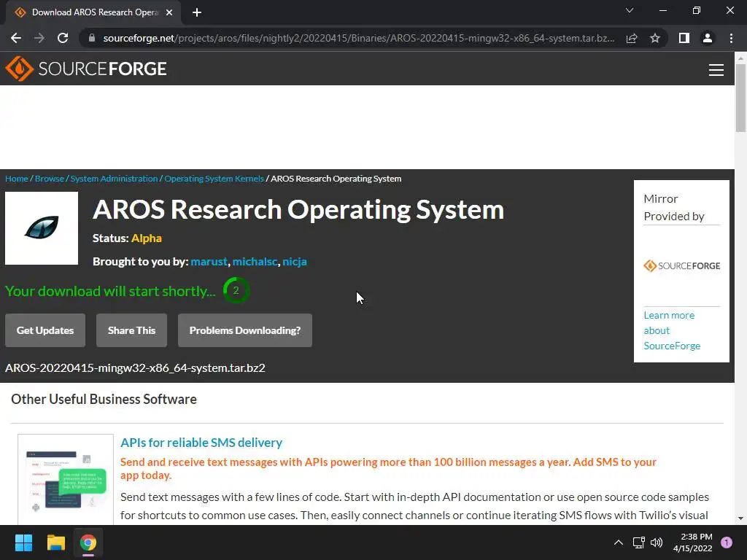
Task: Reload the page with refresh icon
Action: 63,38
